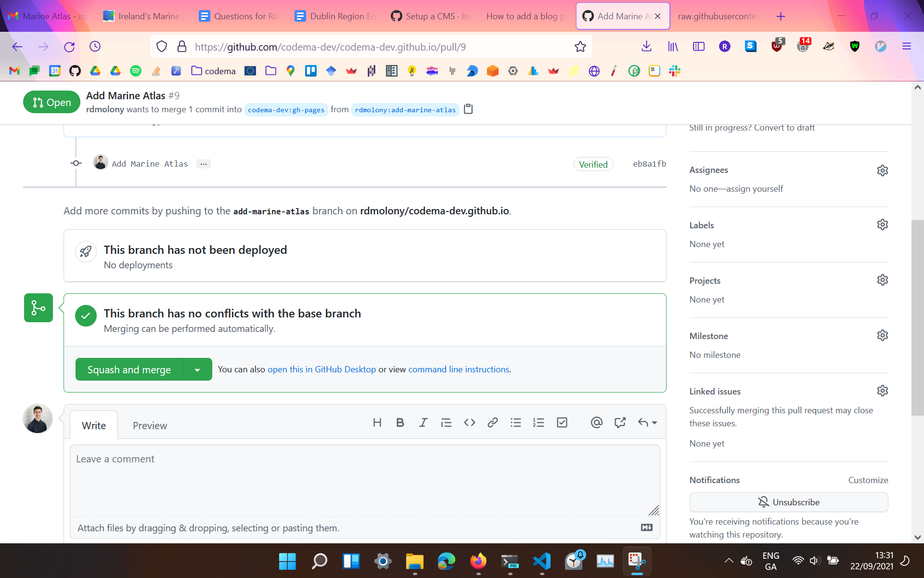The width and height of the screenshot is (924, 578).
Task: Click the mention @ icon
Action: click(596, 422)
